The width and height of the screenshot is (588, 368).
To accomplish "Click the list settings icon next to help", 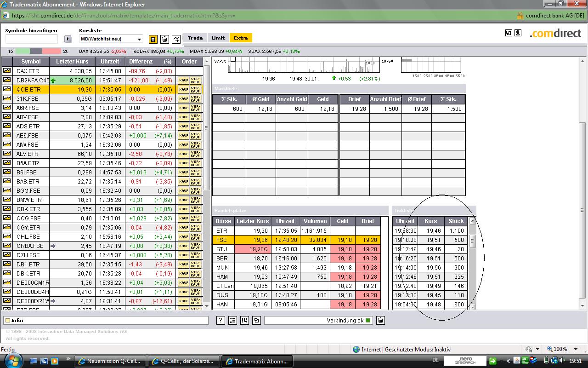I will click(232, 321).
